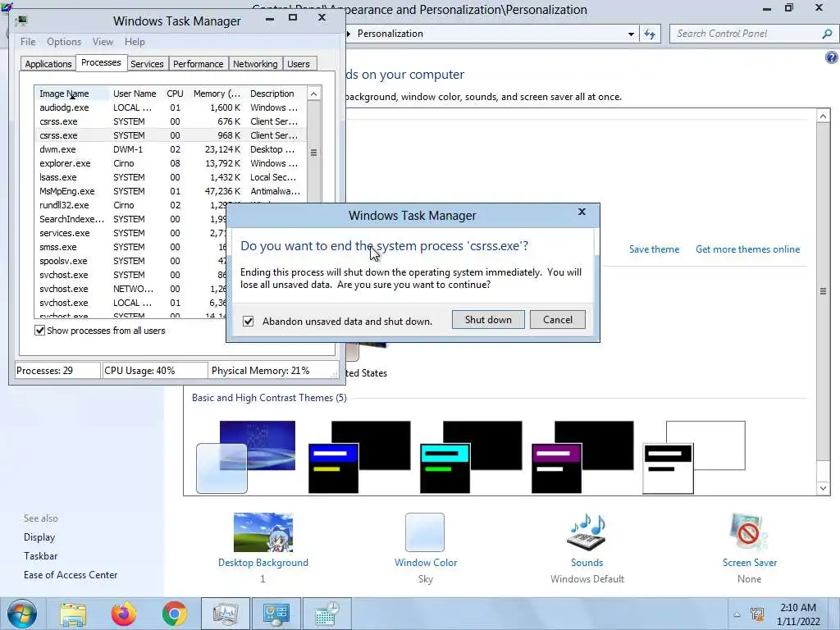Select the audiodg.exe process row
The image size is (840, 630).
point(171,107)
